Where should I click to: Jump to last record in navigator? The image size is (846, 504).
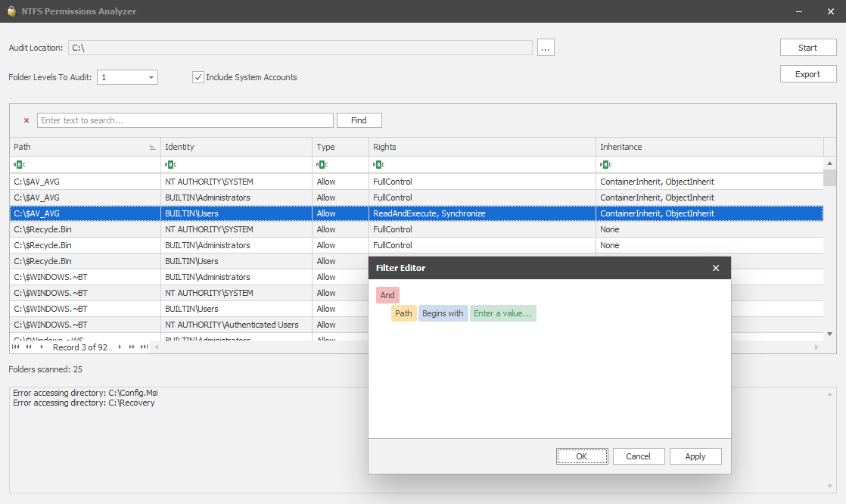[144, 347]
